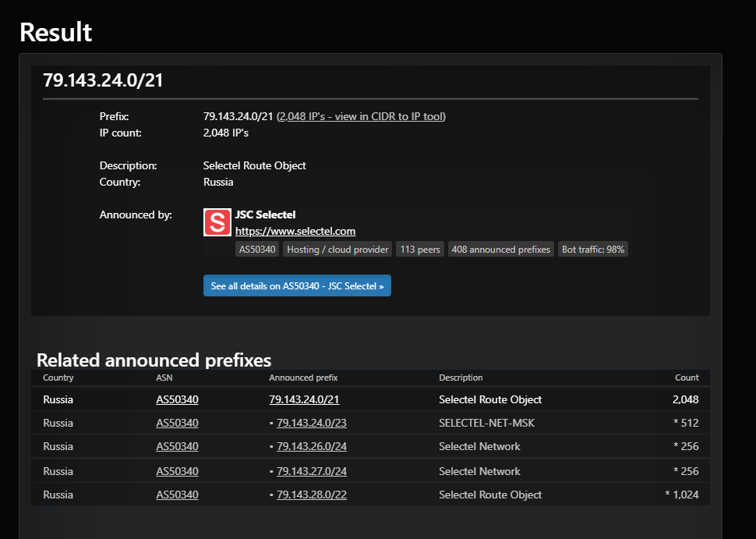This screenshot has width=756, height=539.
Task: Open the 408 announced prefixes badge
Action: [x=500, y=250]
